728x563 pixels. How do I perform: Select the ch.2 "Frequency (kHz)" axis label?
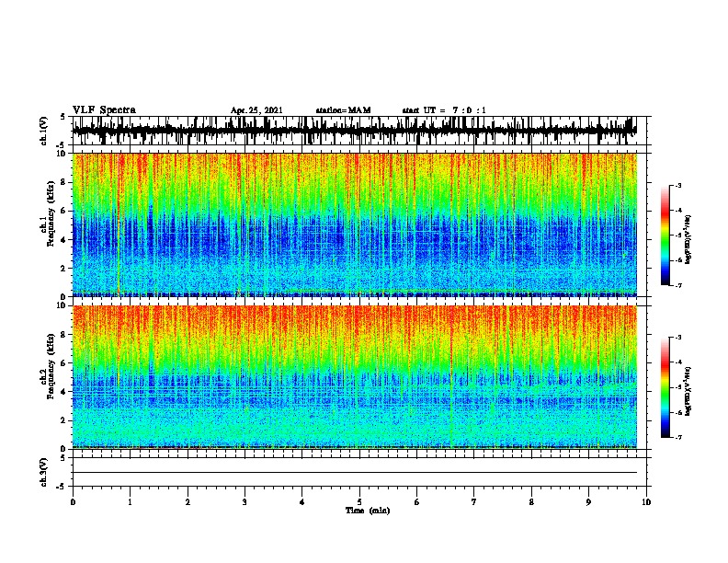(x=51, y=366)
